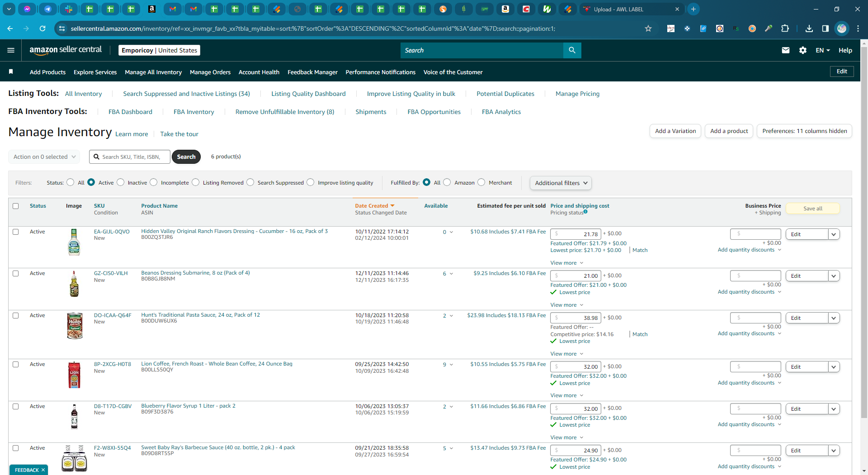Open the Manage Orders menu item
The height and width of the screenshot is (475, 868).
(x=210, y=72)
